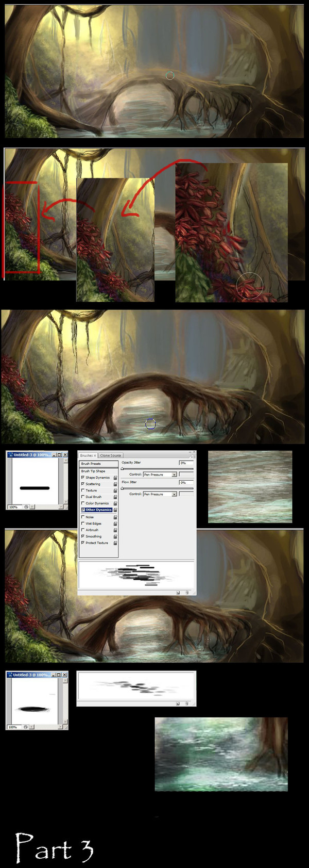Toggle lock icon beside Airbrush
Viewport: 309px width, 868px height.
tap(115, 530)
